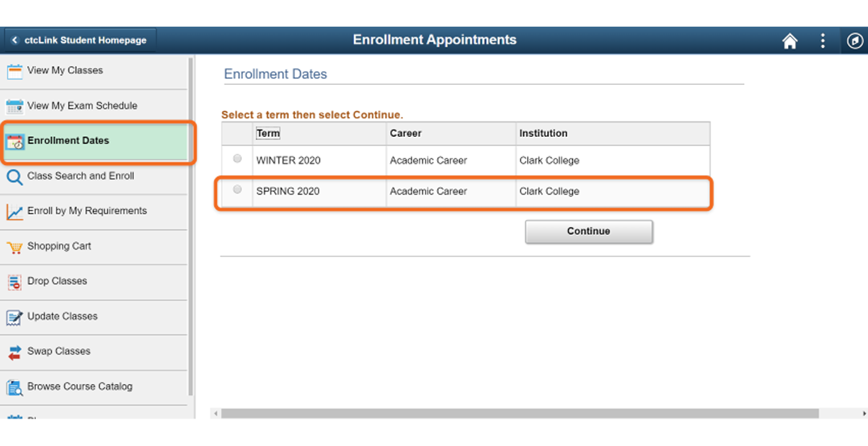Open the three-dot actions menu
Viewport: 868px width, 446px height.
(823, 41)
